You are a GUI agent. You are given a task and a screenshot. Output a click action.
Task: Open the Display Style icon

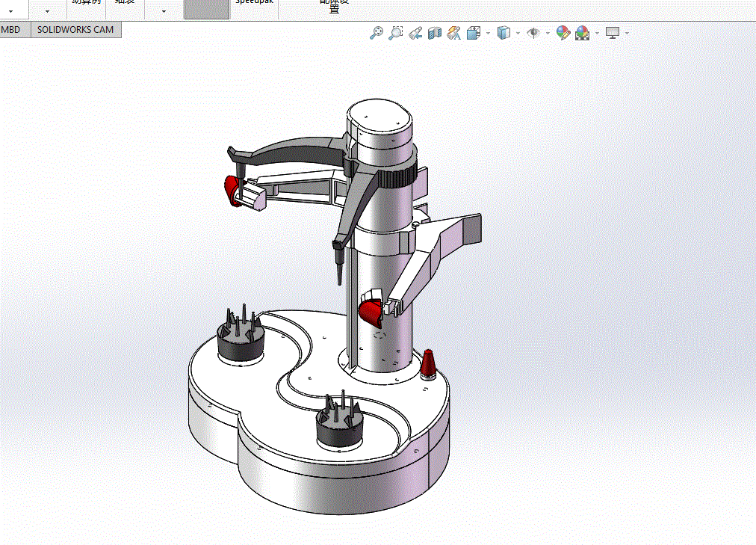click(504, 33)
